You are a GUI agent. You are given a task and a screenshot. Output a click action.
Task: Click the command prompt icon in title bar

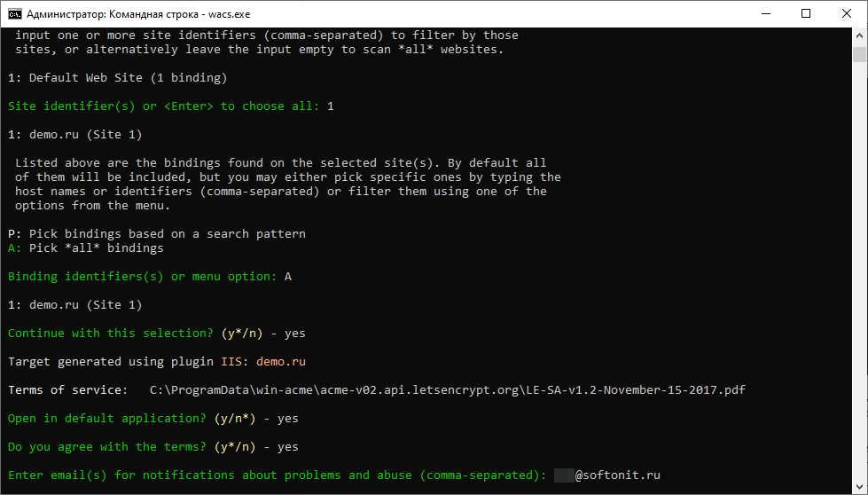[x=14, y=13]
